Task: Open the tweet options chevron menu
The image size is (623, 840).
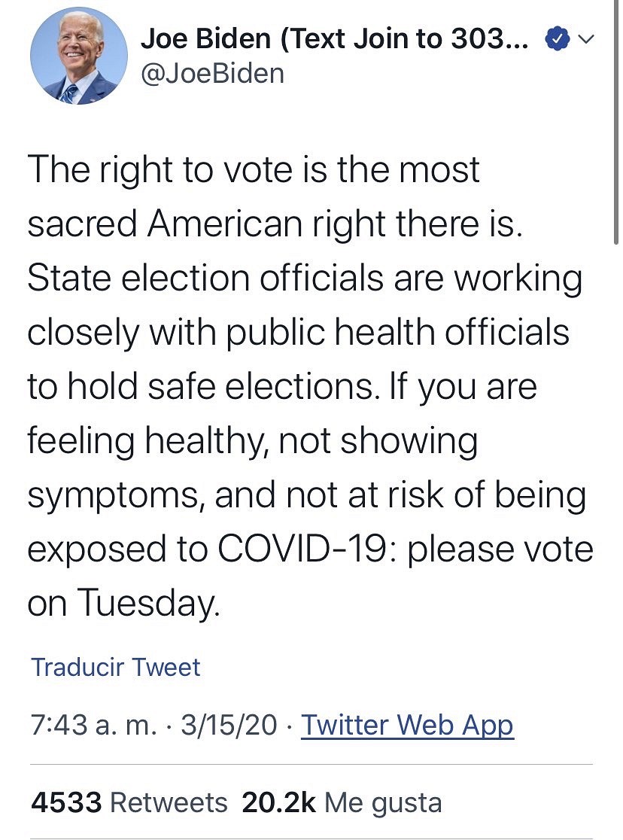Action: (x=587, y=40)
